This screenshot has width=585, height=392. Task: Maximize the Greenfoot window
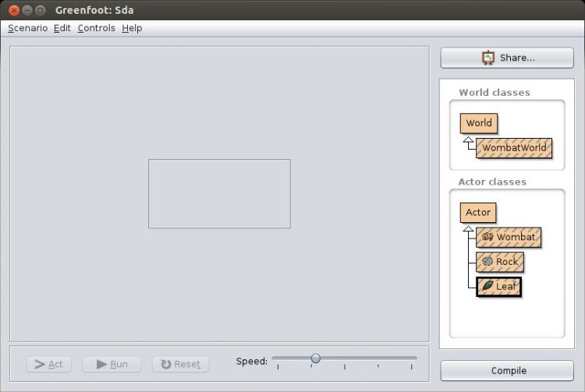(41, 10)
